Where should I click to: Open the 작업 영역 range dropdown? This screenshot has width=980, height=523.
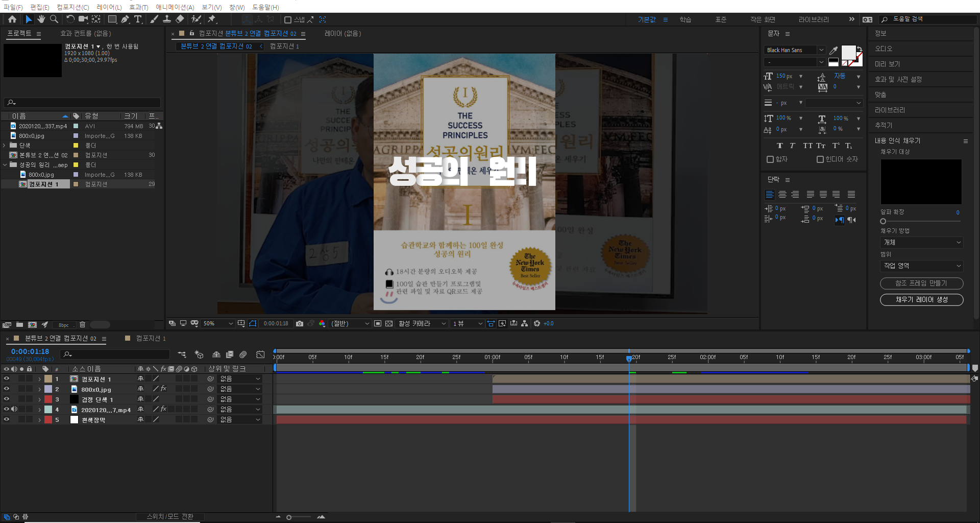922,266
